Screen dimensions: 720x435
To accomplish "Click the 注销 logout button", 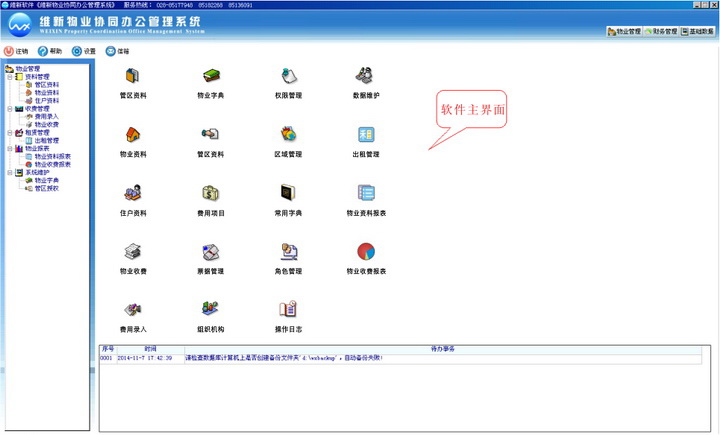I will (x=16, y=51).
